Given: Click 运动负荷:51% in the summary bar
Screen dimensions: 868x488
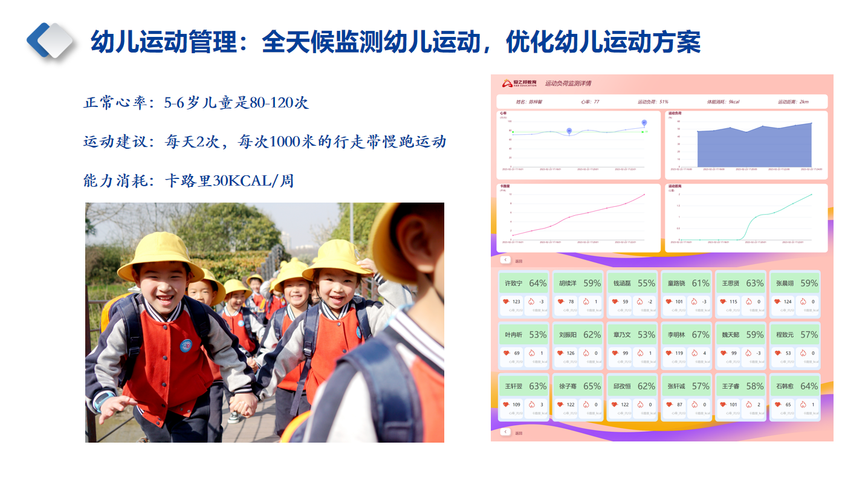Looking at the screenshot, I should (653, 102).
